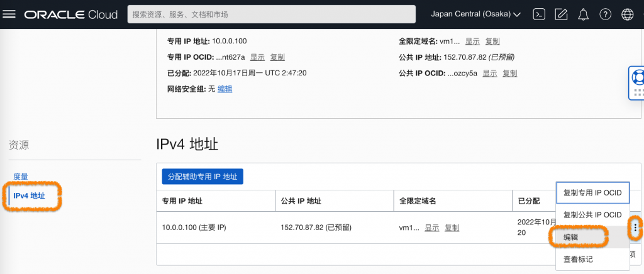The height and width of the screenshot is (274, 644).
Task: Open the 度量 resource link
Action: point(21,177)
